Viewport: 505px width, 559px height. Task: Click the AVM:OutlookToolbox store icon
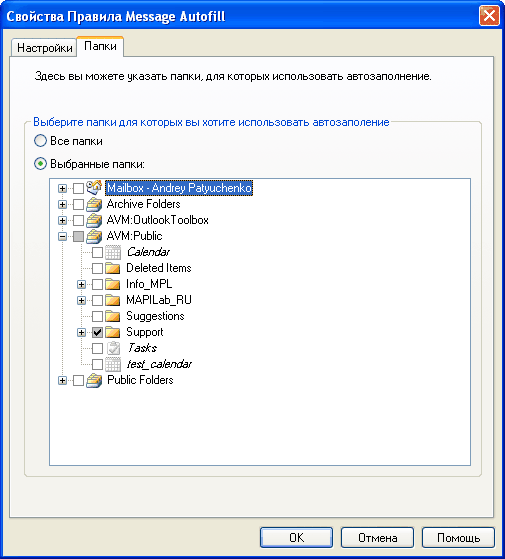[x=94, y=220]
